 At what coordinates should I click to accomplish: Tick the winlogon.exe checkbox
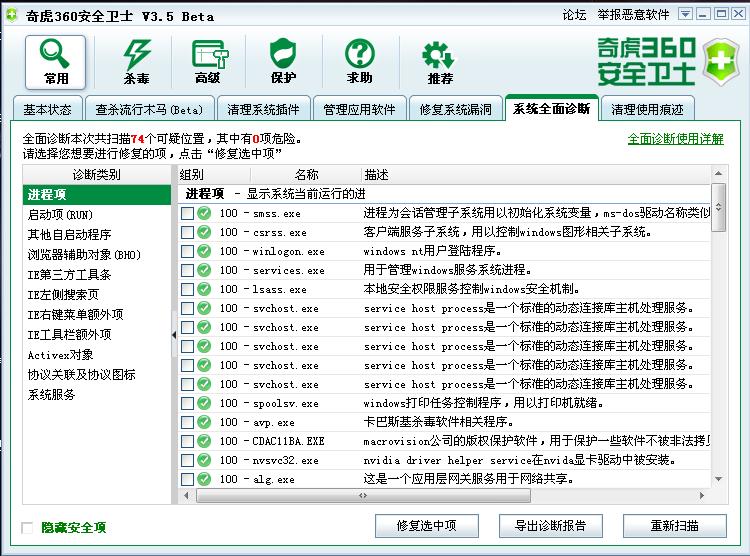pos(188,251)
